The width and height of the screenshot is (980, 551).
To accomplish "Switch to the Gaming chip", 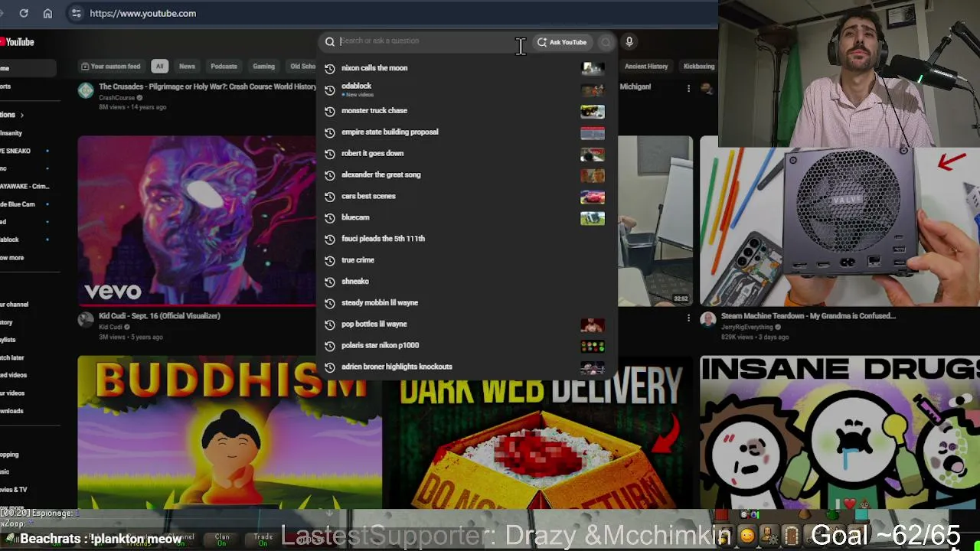I will point(263,67).
